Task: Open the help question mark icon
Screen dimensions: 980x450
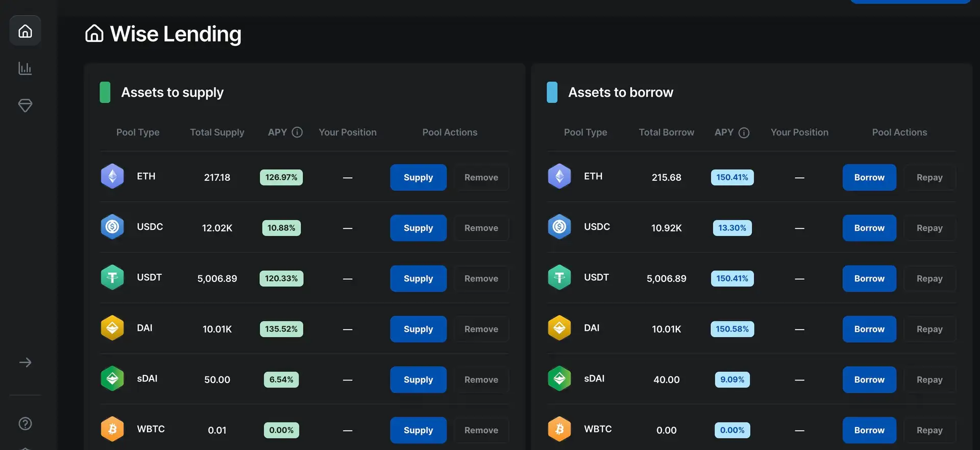Action: point(25,423)
